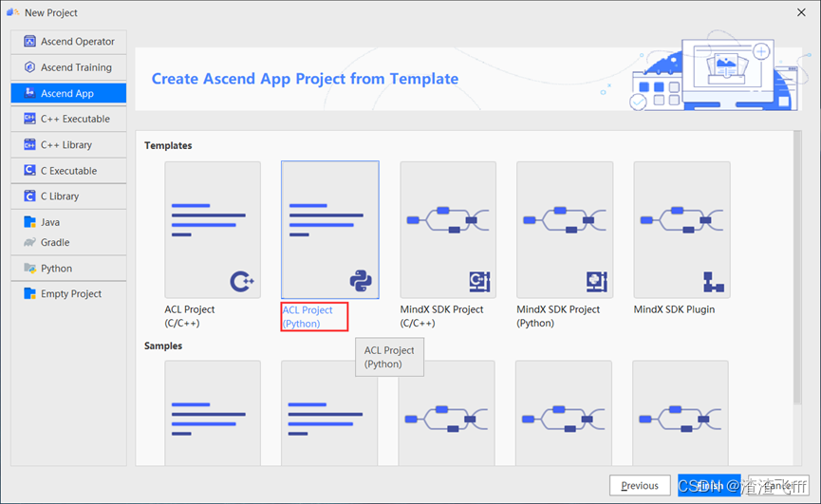821x504 pixels.
Task: Click the Samples section heading
Action: coord(163,345)
